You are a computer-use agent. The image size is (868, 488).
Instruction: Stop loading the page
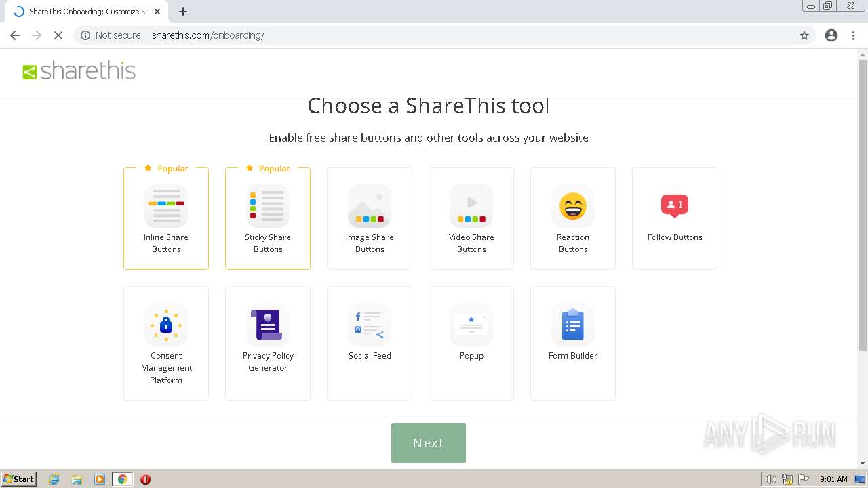click(x=58, y=35)
